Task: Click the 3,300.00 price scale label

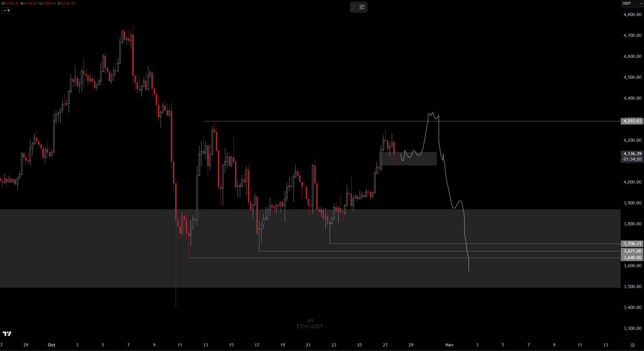Action: [633, 328]
